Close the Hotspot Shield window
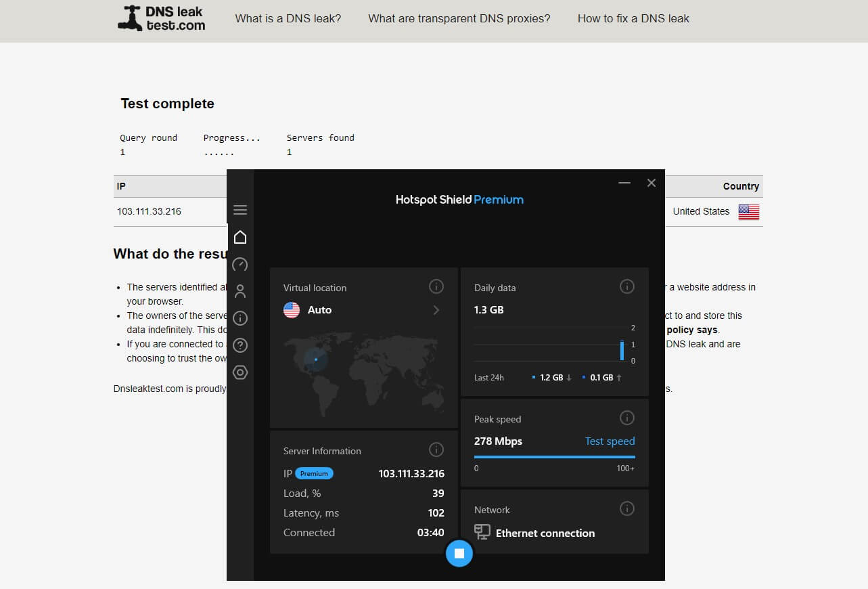This screenshot has width=868, height=589. [x=652, y=183]
